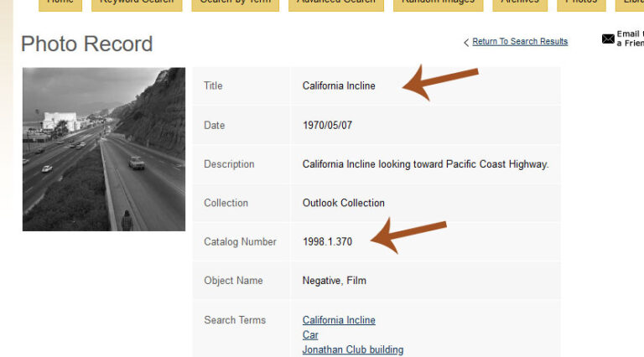The height and width of the screenshot is (357, 644).
Task: Click the Outlook Collection value
Action: [343, 203]
